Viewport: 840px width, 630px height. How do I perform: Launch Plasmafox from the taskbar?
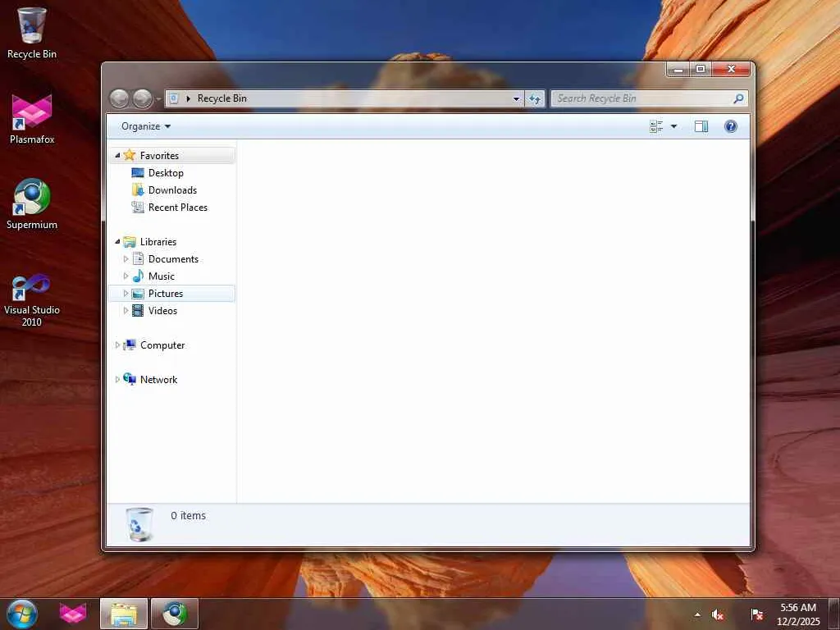[73, 614]
